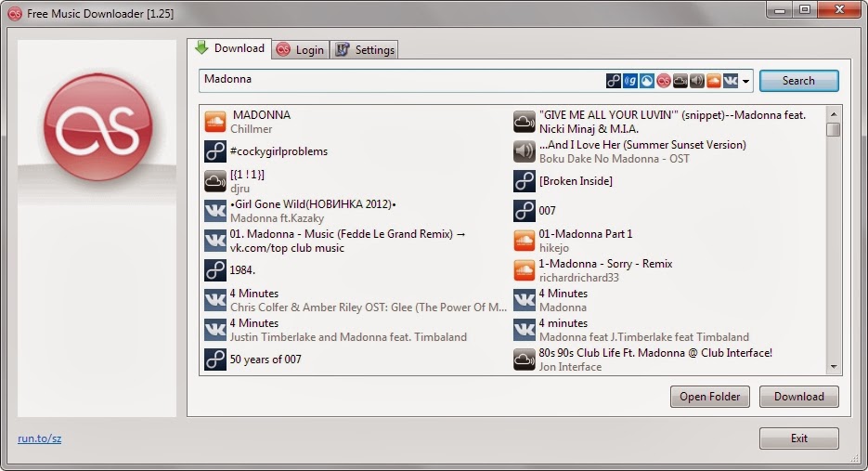Click the cloud icon beside [{1 ! 1}] djru
The image size is (868, 471).
click(215, 181)
